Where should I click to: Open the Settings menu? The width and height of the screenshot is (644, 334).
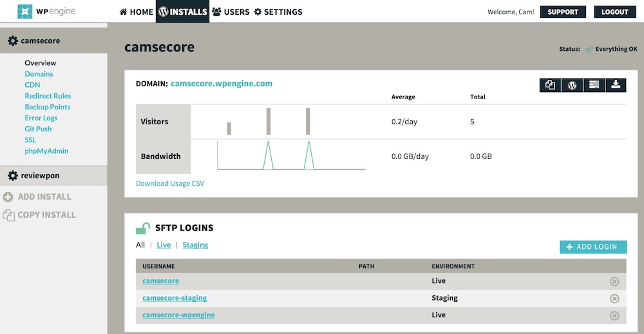click(x=278, y=12)
